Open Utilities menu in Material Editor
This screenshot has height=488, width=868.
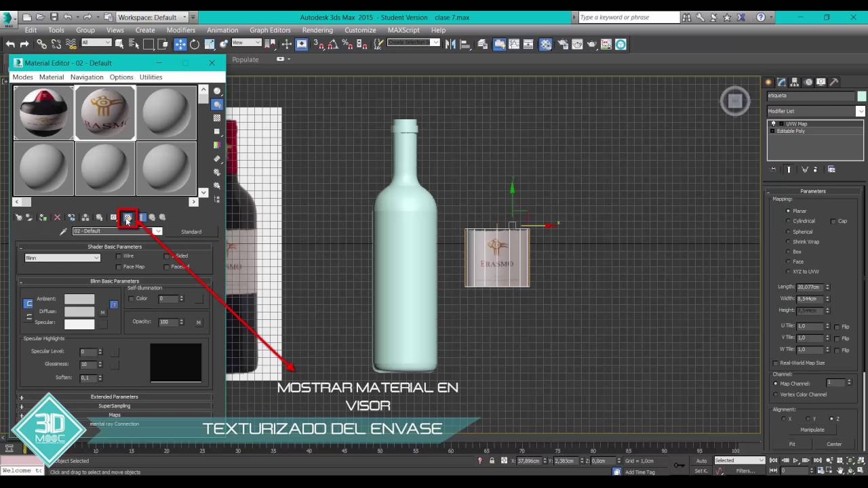tap(151, 77)
